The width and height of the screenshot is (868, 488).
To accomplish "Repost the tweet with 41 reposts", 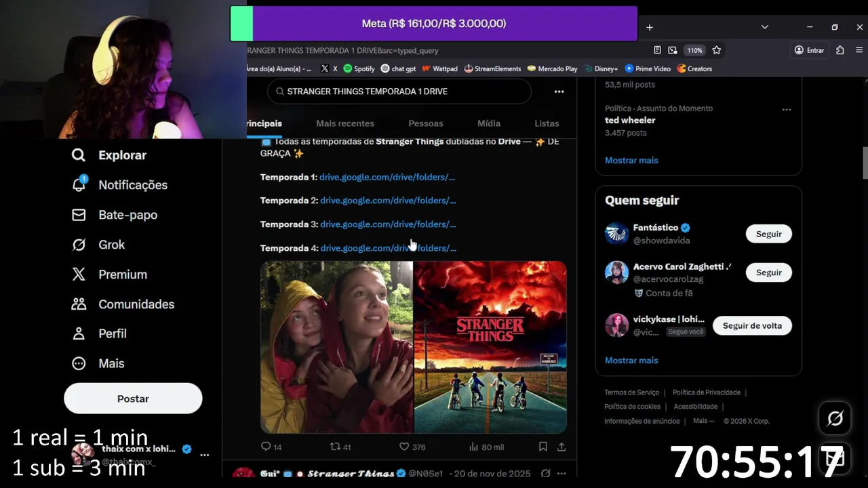I will point(340,447).
